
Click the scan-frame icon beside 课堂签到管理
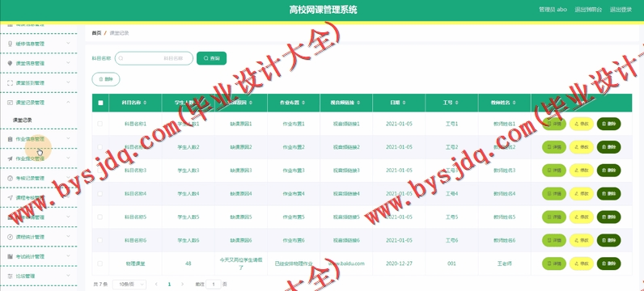[x=11, y=83]
